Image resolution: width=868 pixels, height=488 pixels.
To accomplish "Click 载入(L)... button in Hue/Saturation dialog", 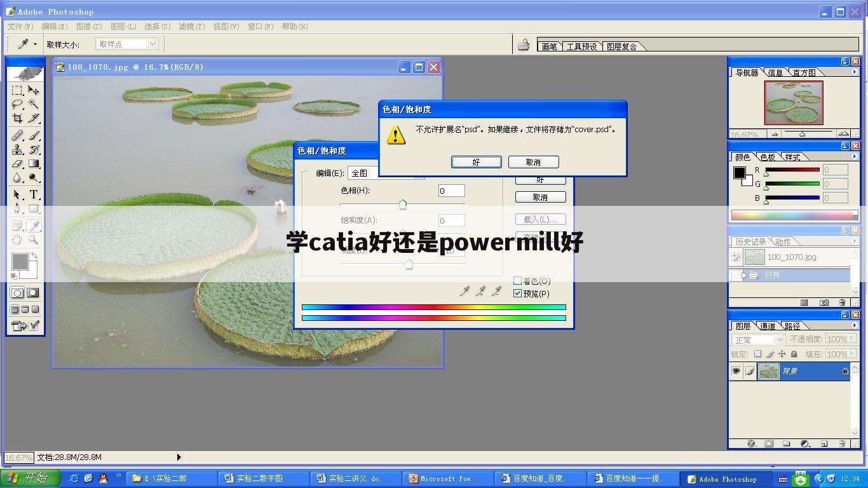I will coord(540,219).
